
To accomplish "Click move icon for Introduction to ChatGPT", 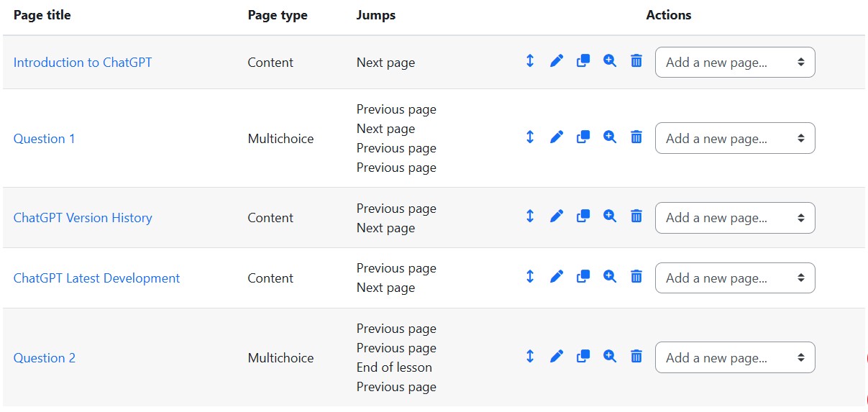I will tap(530, 62).
